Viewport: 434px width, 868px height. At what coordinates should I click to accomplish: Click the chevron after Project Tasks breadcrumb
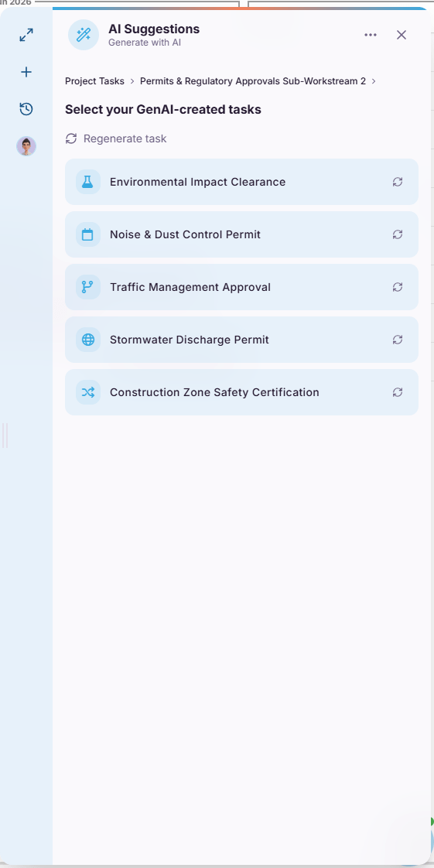132,81
